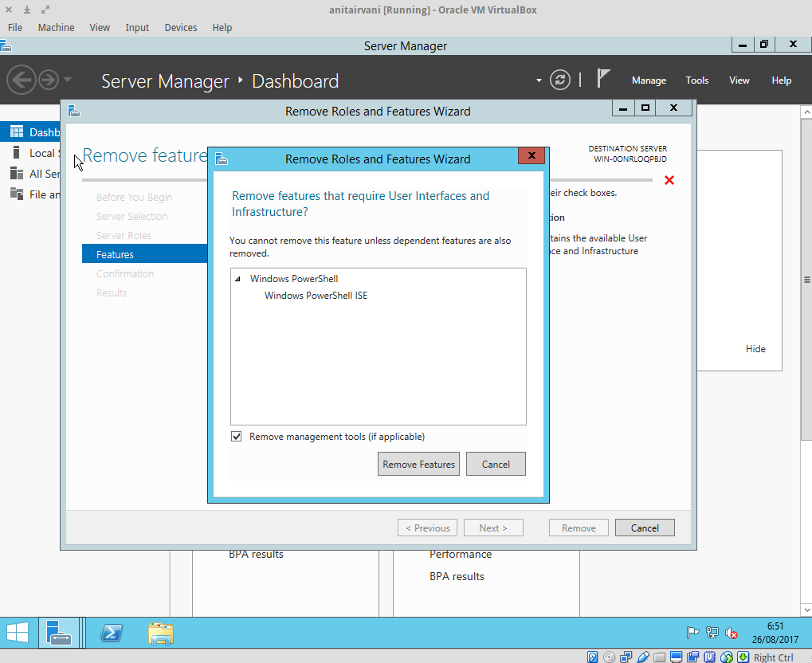Click the Server Manager forward arrow

[49, 80]
